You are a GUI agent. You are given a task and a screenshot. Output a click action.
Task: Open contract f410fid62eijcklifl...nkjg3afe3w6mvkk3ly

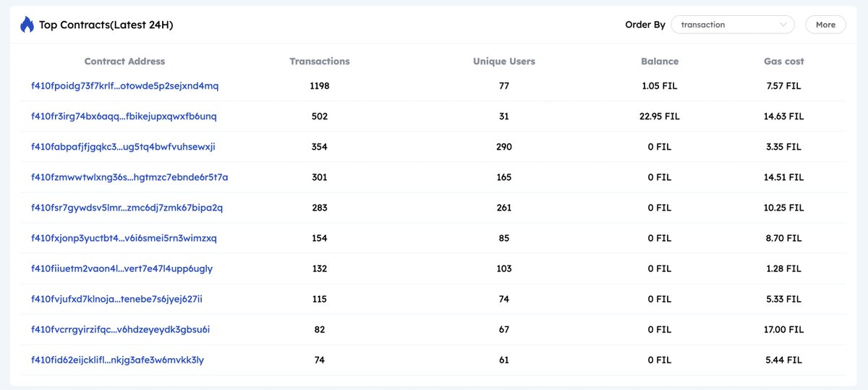pyautogui.click(x=117, y=360)
